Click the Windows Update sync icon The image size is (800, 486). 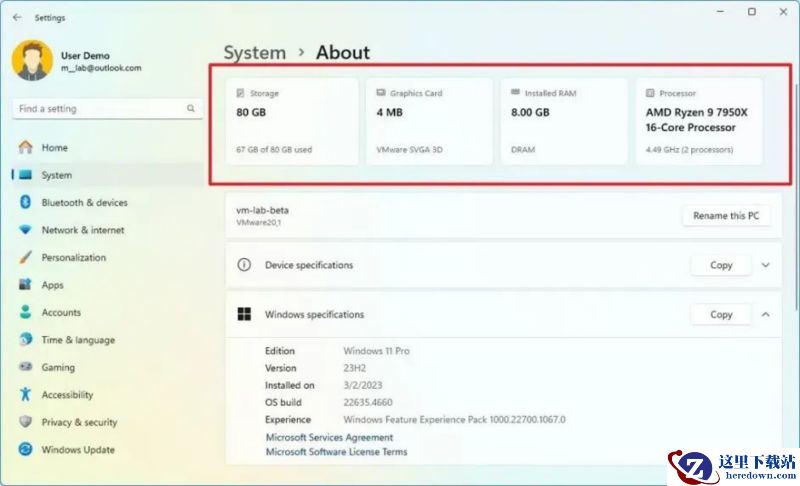click(26, 449)
